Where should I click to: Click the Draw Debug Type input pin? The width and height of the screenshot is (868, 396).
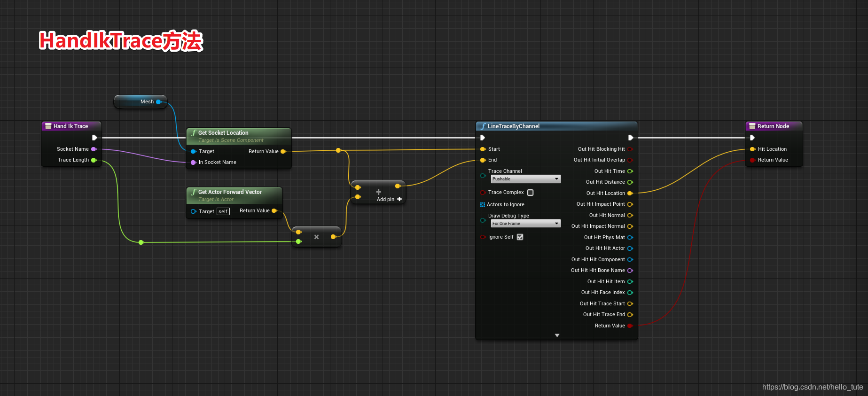click(483, 220)
